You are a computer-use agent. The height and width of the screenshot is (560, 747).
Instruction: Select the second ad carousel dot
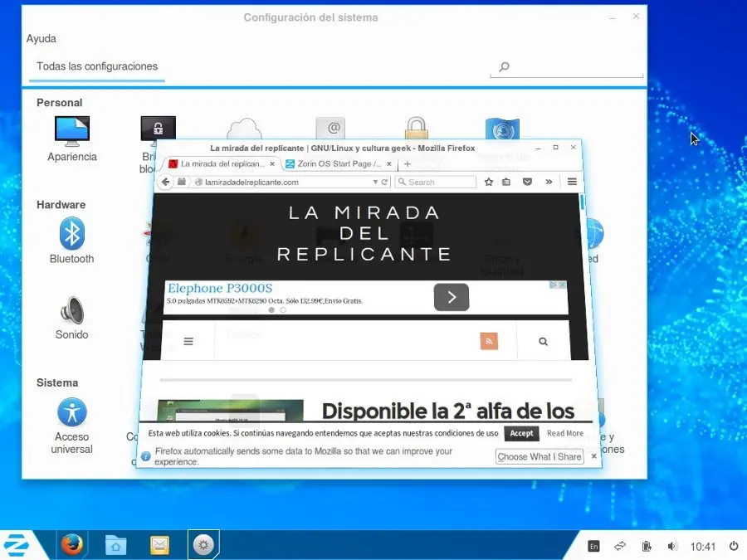point(283,310)
